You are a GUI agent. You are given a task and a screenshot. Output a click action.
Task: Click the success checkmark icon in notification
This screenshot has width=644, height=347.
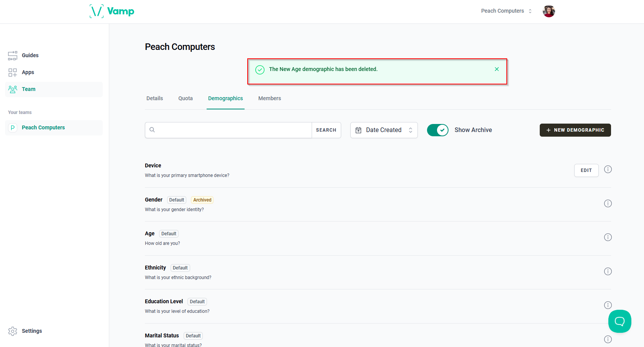click(260, 69)
